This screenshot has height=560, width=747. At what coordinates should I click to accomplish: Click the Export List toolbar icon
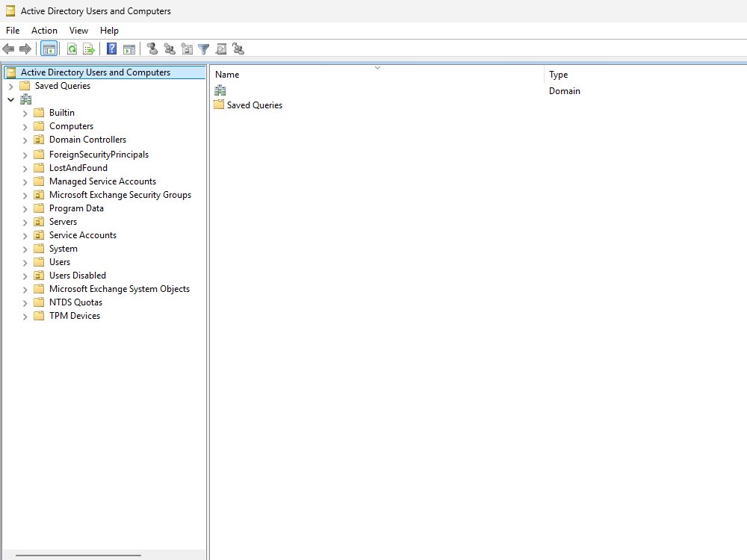[x=89, y=49]
